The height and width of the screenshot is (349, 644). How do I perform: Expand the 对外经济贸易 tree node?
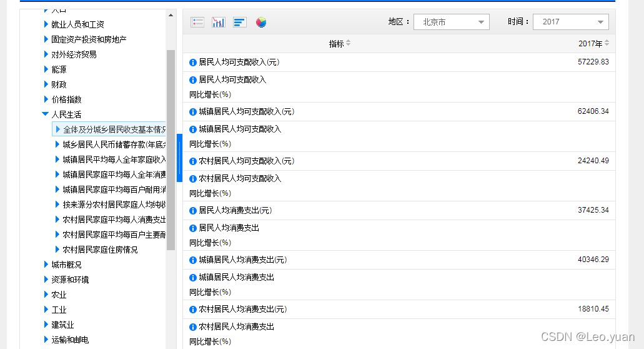[x=46, y=54]
